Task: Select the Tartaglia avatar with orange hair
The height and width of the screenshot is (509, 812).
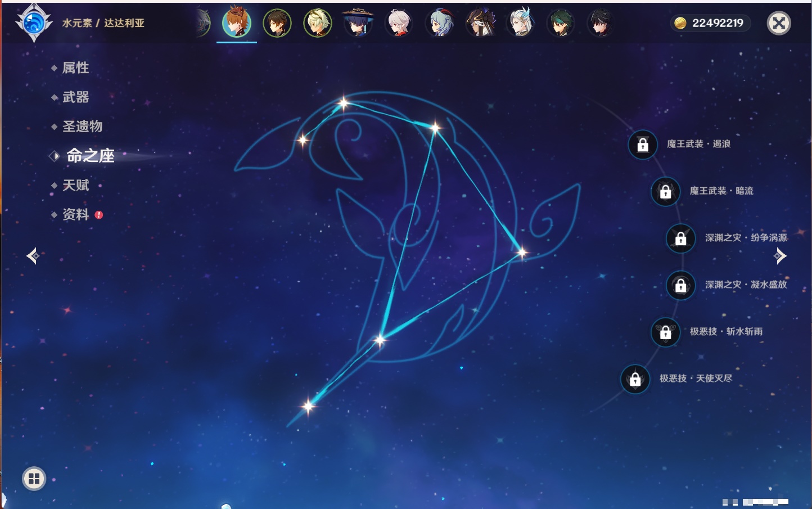Action: pos(237,22)
